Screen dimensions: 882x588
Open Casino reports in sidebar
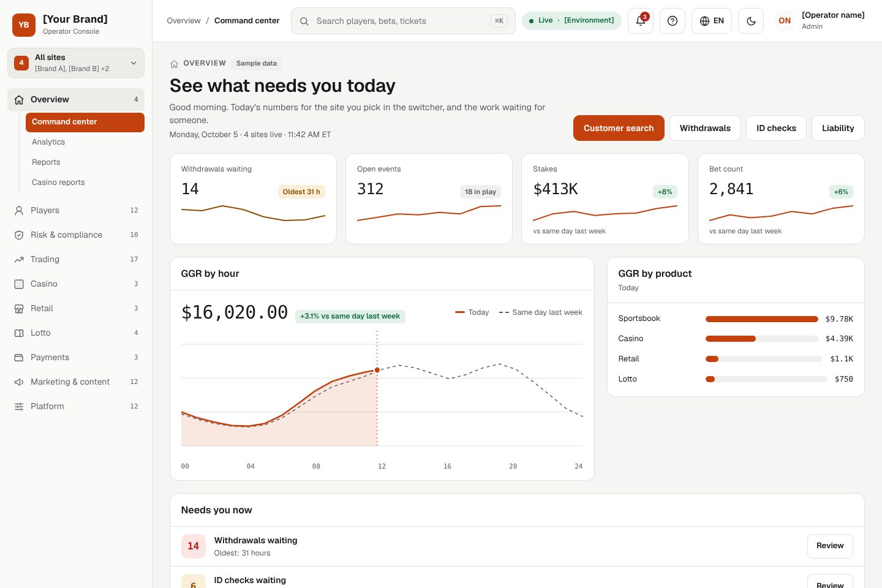coord(85,183)
